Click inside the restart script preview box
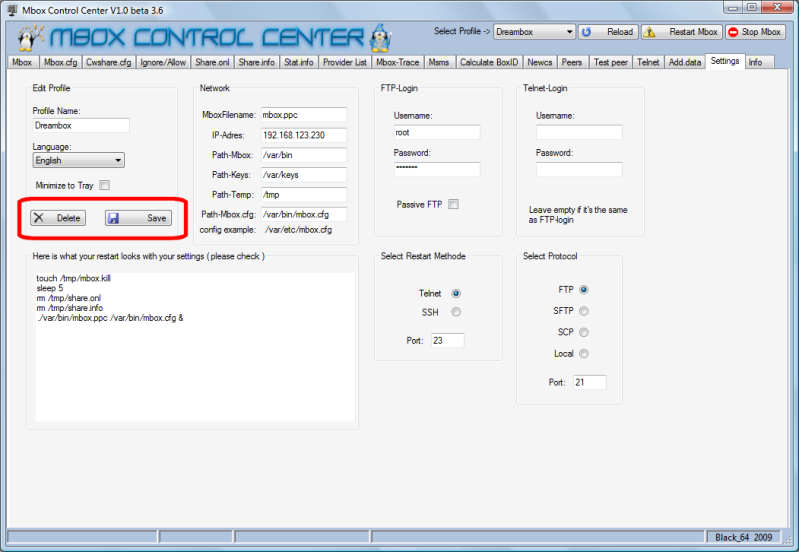 coord(195,347)
